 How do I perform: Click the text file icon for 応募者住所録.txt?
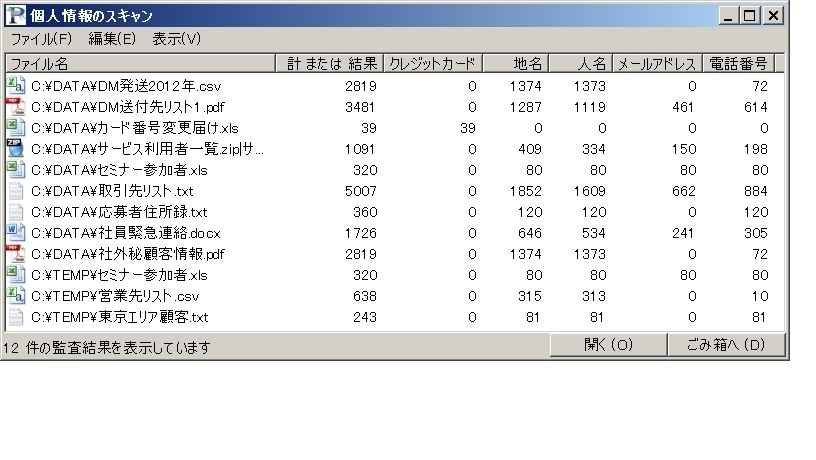(16, 212)
